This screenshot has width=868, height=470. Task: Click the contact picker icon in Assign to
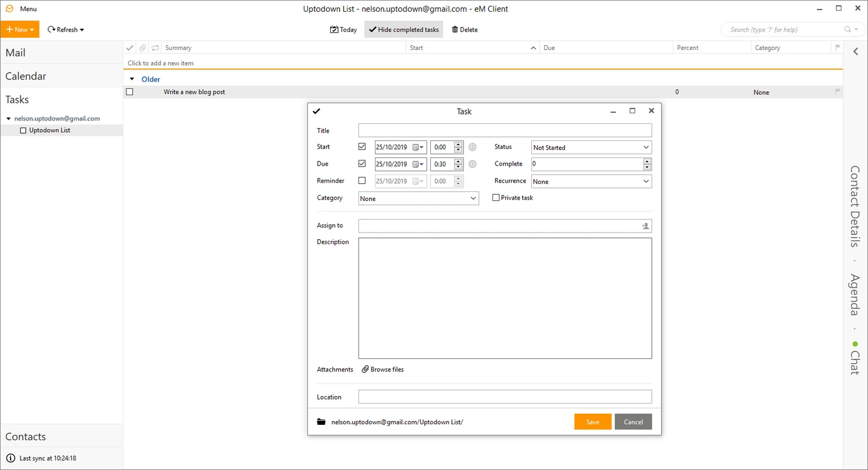645,226
